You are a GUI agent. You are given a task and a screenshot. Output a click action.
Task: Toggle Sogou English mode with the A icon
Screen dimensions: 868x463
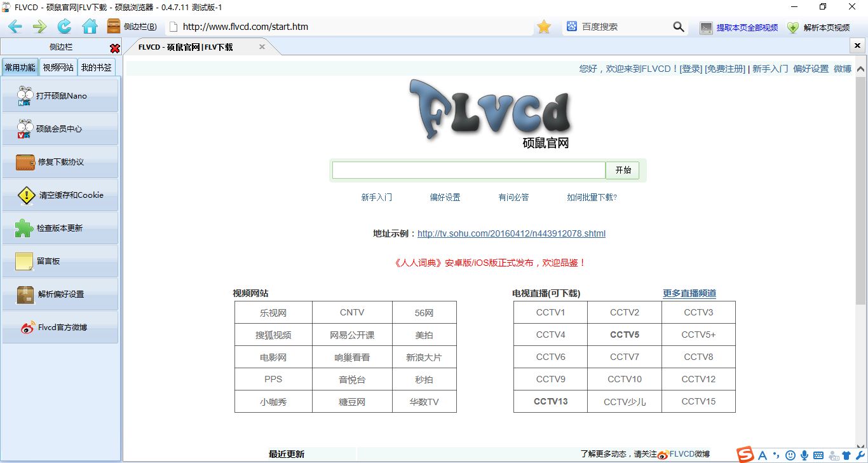[x=763, y=455]
